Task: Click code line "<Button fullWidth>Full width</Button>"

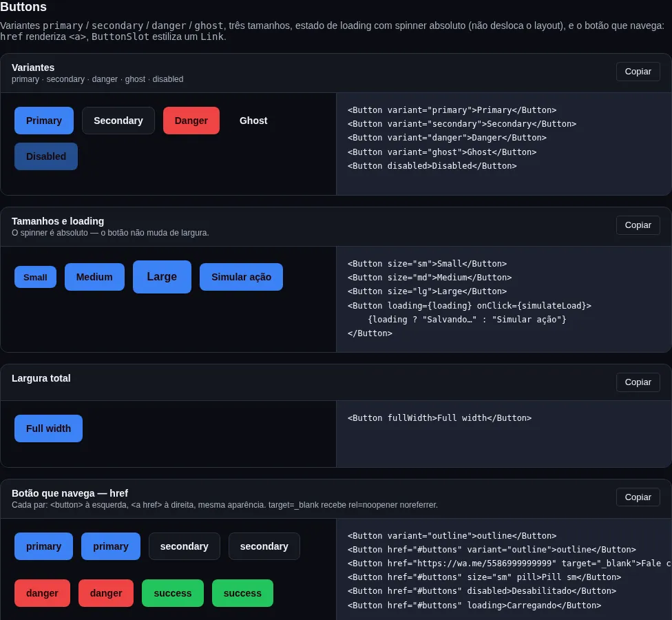Action: [439, 417]
